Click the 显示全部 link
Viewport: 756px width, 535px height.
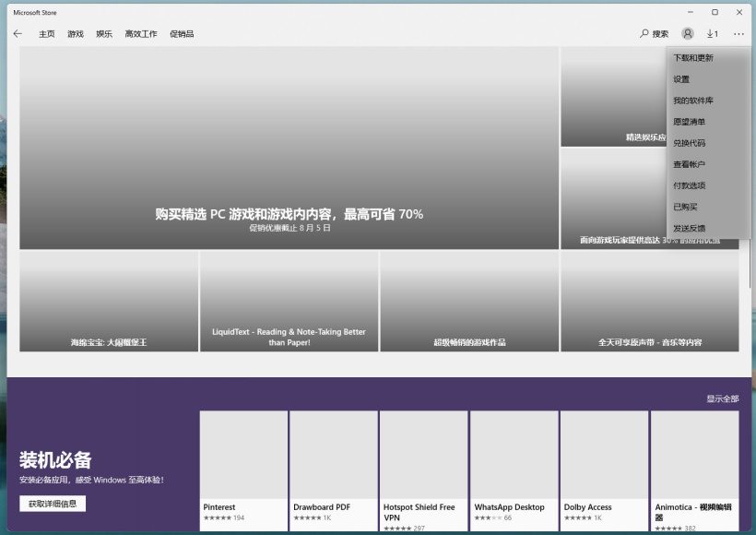pyautogui.click(x=722, y=398)
